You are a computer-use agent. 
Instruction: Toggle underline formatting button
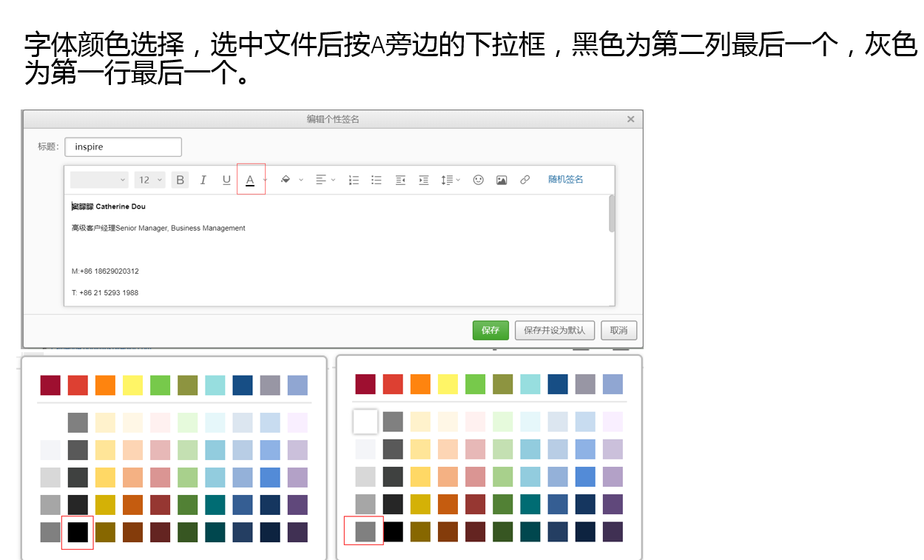point(226,180)
